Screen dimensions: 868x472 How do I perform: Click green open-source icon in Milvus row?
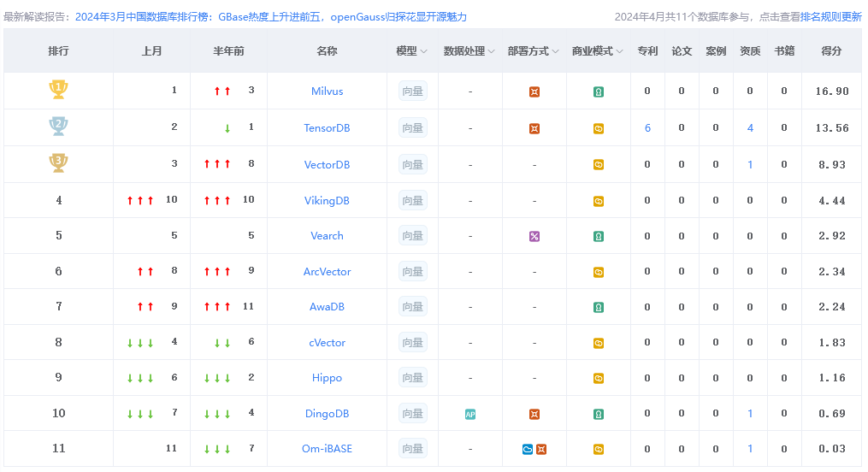[x=599, y=91]
